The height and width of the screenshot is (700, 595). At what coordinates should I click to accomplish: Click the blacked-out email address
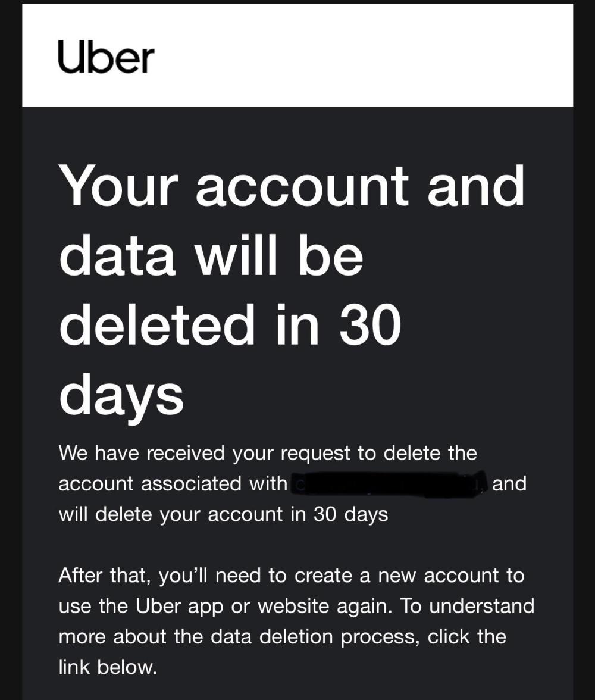pyautogui.click(x=389, y=483)
